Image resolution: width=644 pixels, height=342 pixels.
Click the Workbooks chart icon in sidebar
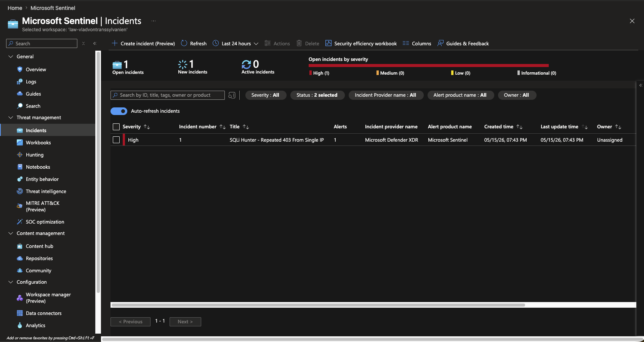click(20, 142)
